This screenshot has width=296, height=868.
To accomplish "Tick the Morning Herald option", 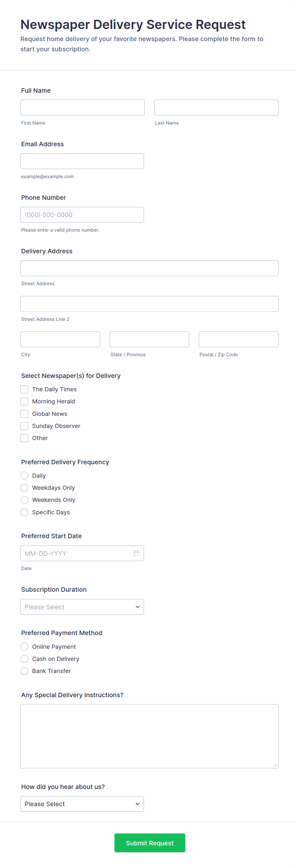I will point(24,401).
